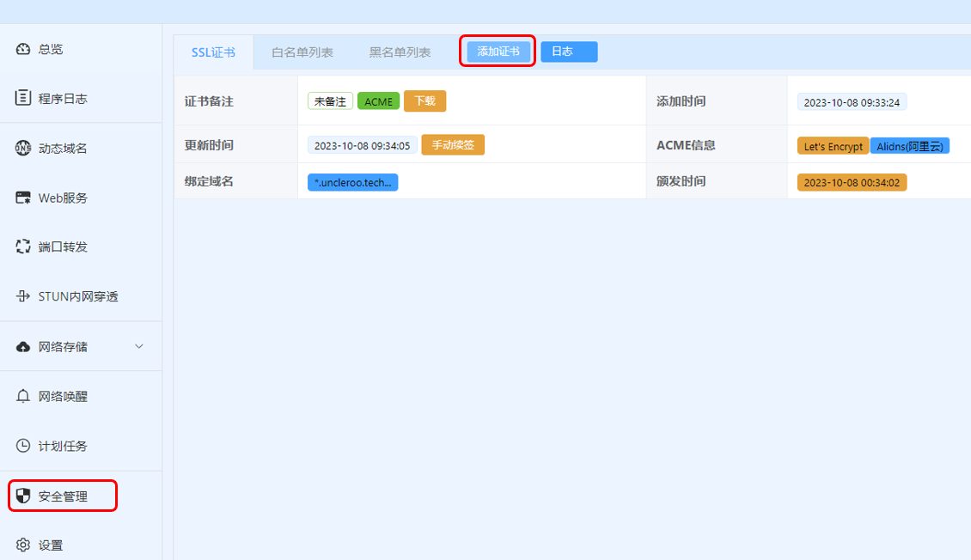This screenshot has height=560, width=971.
Task: Click the orange 下载 button
Action: pyautogui.click(x=424, y=100)
